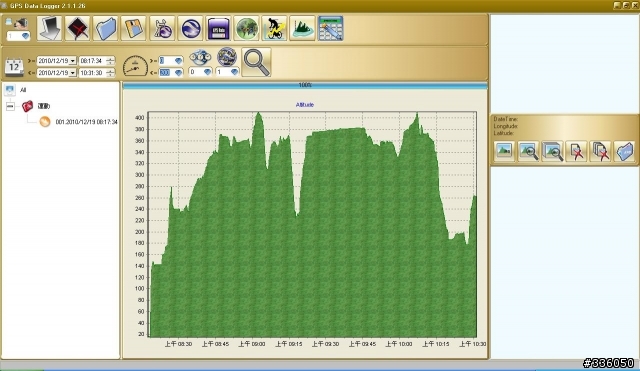Click the red X delete track icon
Screen dimensions: 640x371
point(77,29)
